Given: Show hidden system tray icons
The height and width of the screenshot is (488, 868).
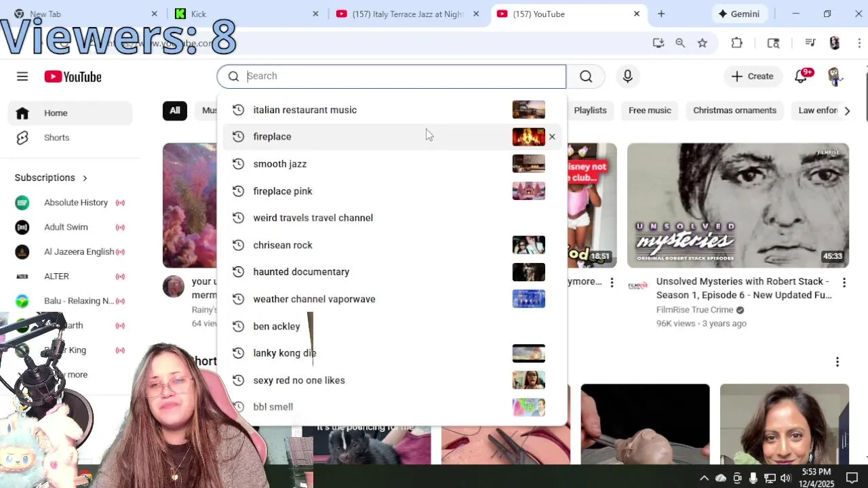Looking at the screenshot, I should point(704,478).
